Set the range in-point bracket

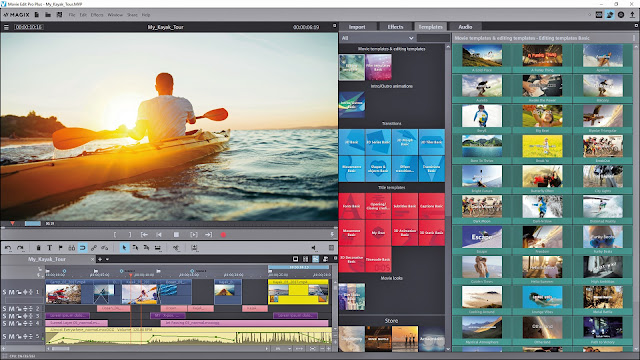tap(115, 235)
